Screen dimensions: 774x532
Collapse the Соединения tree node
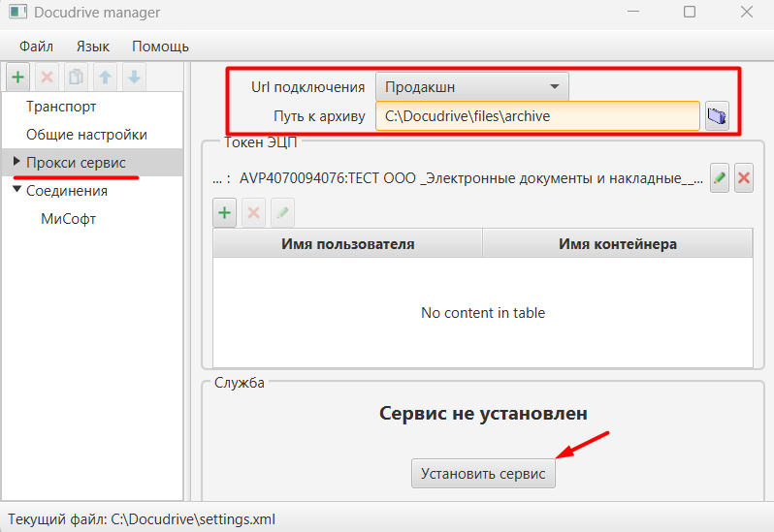point(16,189)
